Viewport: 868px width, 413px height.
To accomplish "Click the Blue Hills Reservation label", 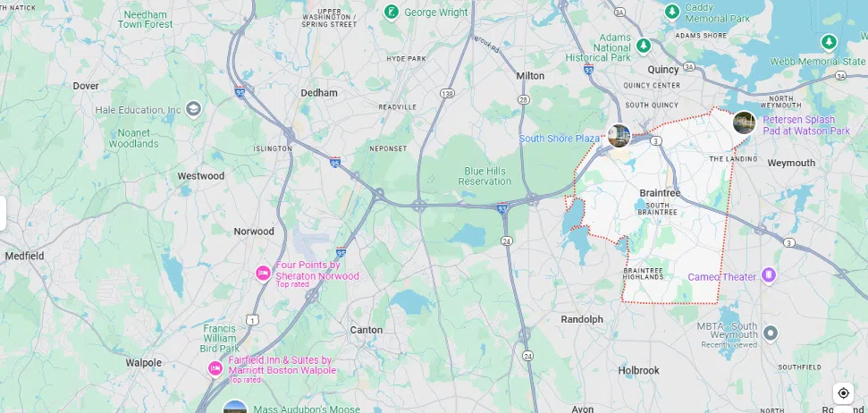I will click(x=485, y=176).
